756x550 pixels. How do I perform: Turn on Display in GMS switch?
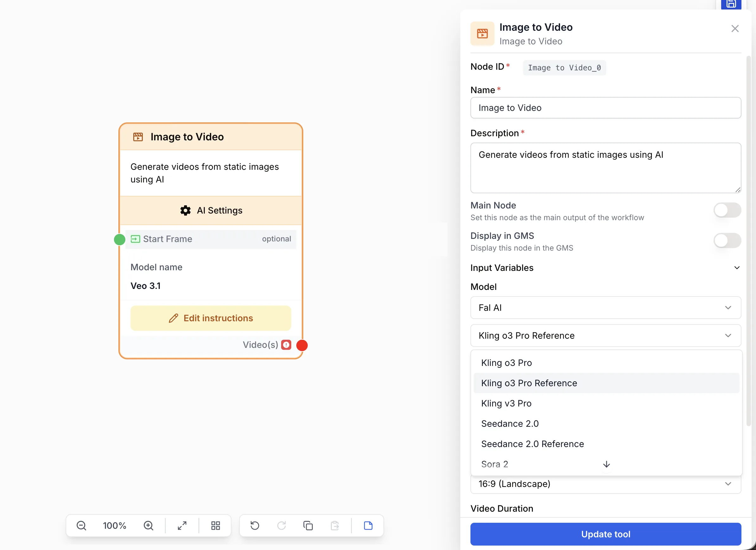[727, 240]
